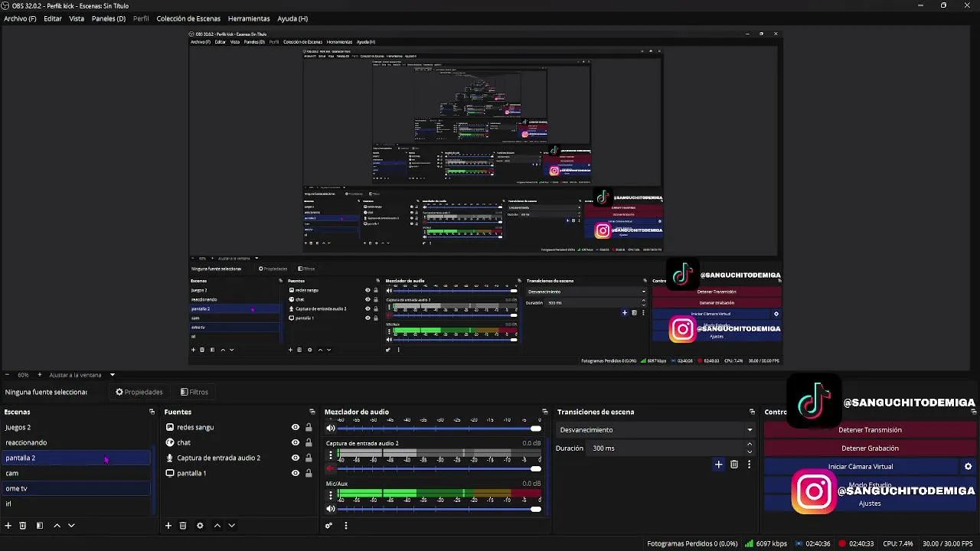This screenshot has width=980, height=551.
Task: Remove scene transition with trash icon
Action: click(734, 465)
